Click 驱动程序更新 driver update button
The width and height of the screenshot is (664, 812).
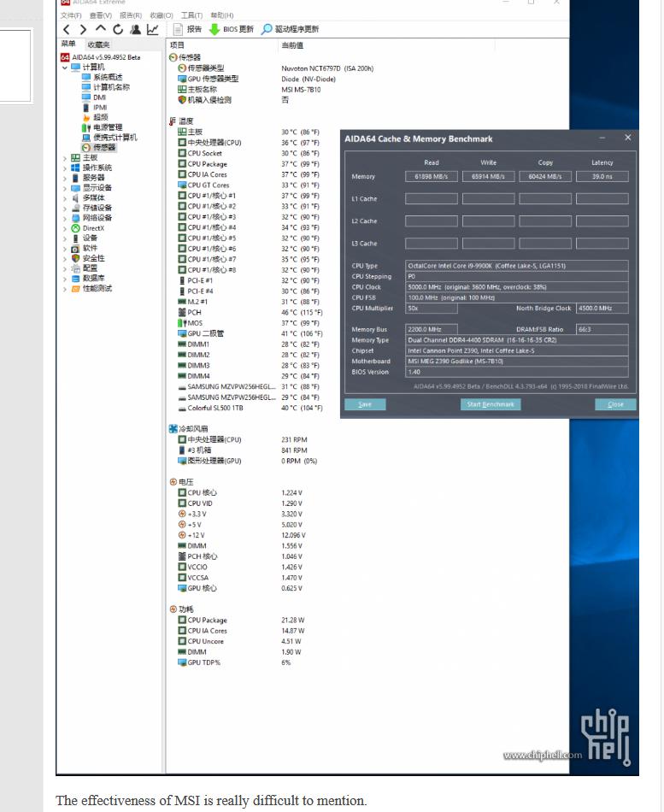pos(290,29)
